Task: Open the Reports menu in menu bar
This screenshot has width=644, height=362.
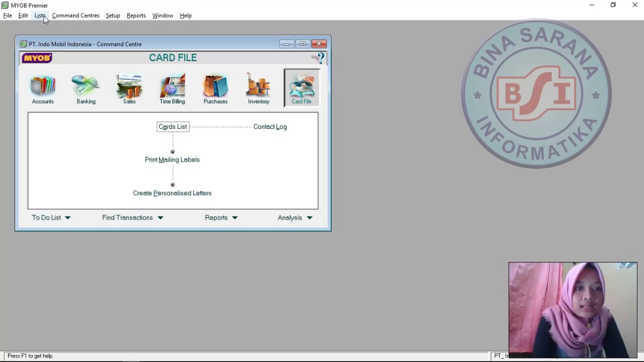Action: [x=136, y=16]
